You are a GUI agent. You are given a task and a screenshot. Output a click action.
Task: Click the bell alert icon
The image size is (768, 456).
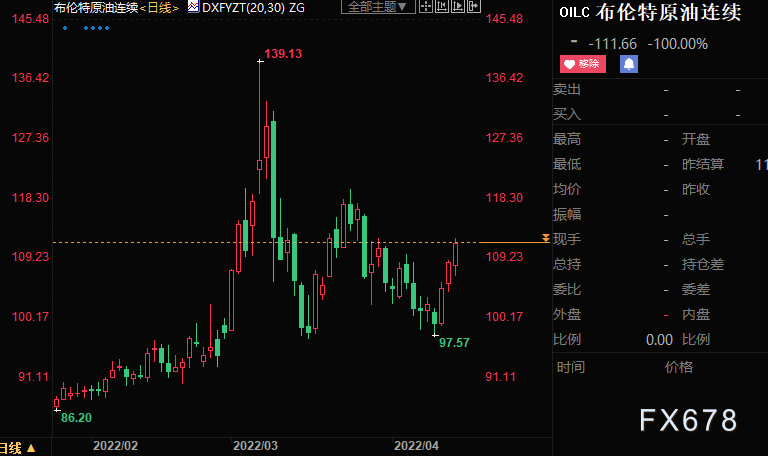pos(629,64)
